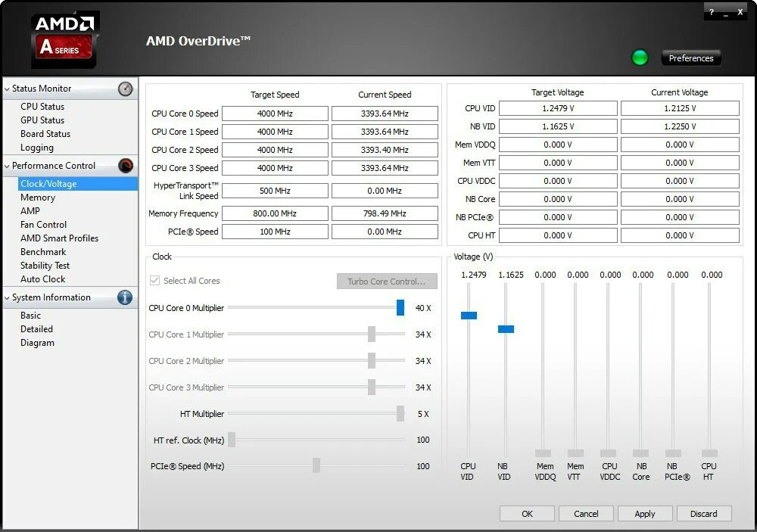Collapse the System Information section

click(7, 298)
